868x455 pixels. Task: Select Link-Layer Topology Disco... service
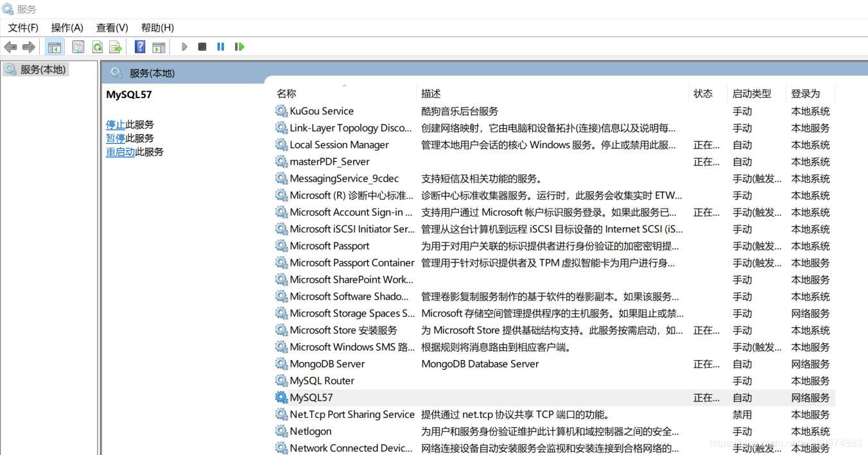(351, 128)
